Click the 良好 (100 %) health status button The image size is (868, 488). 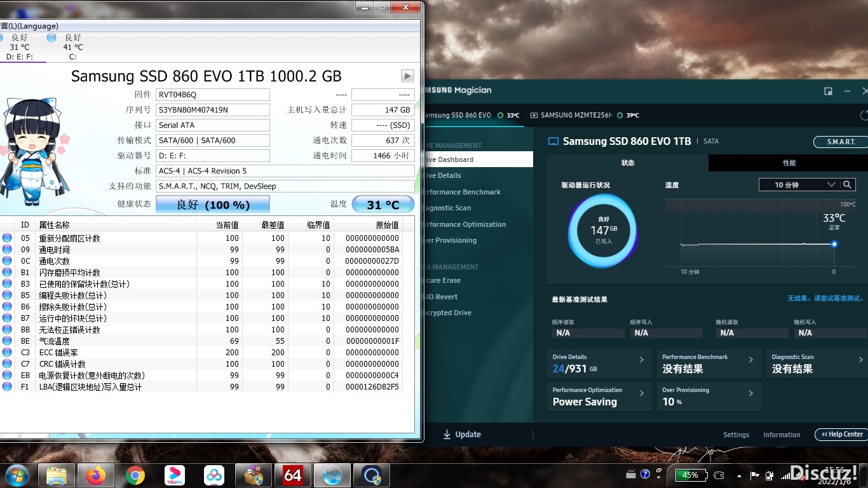(x=213, y=204)
